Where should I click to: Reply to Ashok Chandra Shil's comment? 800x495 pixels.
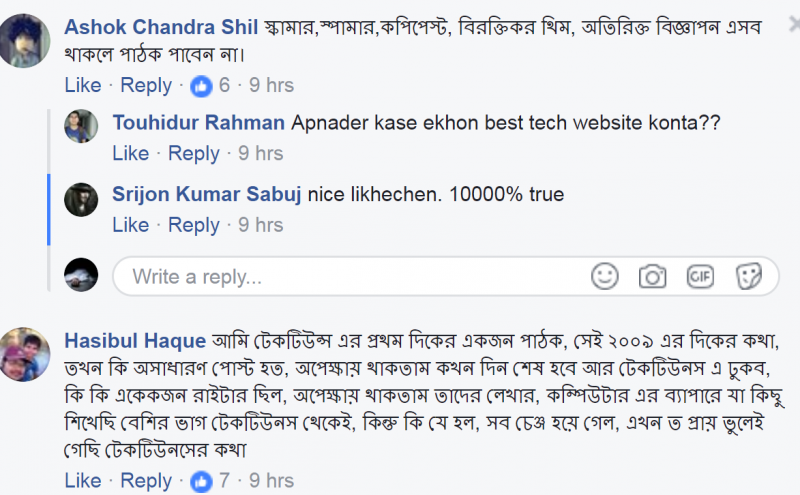pyautogui.click(x=146, y=85)
